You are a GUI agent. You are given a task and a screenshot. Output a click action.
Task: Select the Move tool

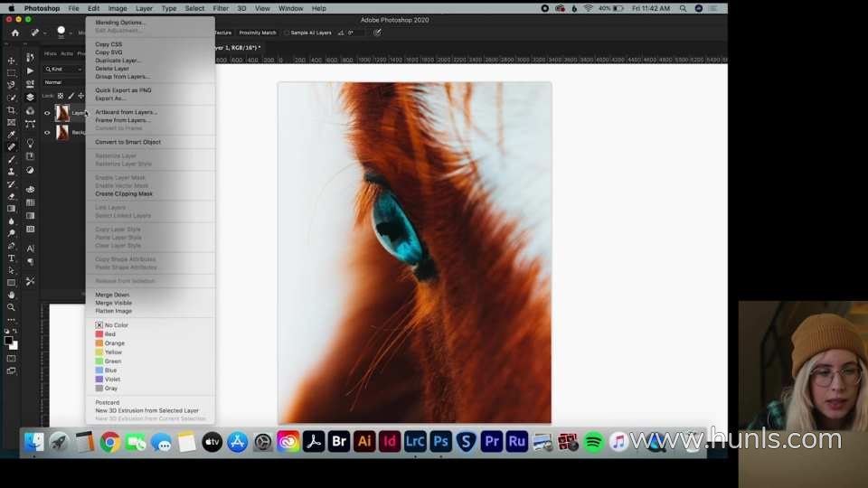[x=11, y=61]
